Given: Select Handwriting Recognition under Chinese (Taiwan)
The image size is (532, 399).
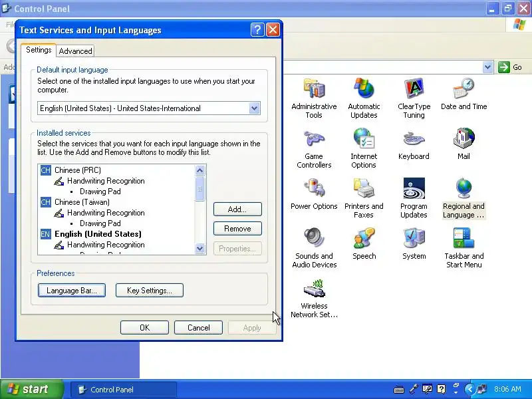Looking at the screenshot, I should tap(106, 213).
